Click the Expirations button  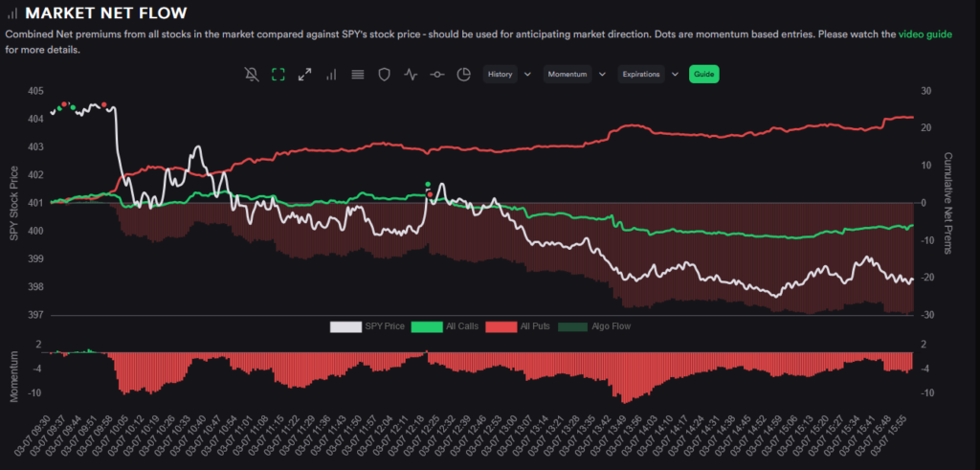coord(640,75)
